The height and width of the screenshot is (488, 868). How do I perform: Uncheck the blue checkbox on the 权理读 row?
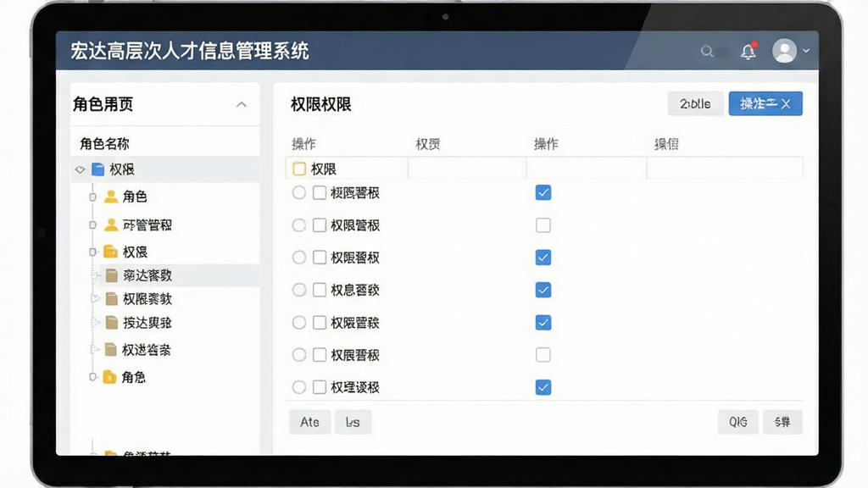(x=543, y=387)
